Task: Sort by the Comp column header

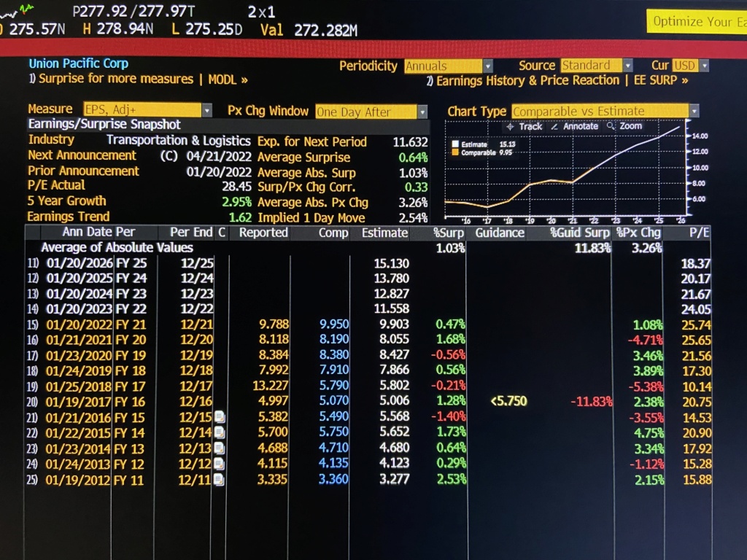Action: 333,233
